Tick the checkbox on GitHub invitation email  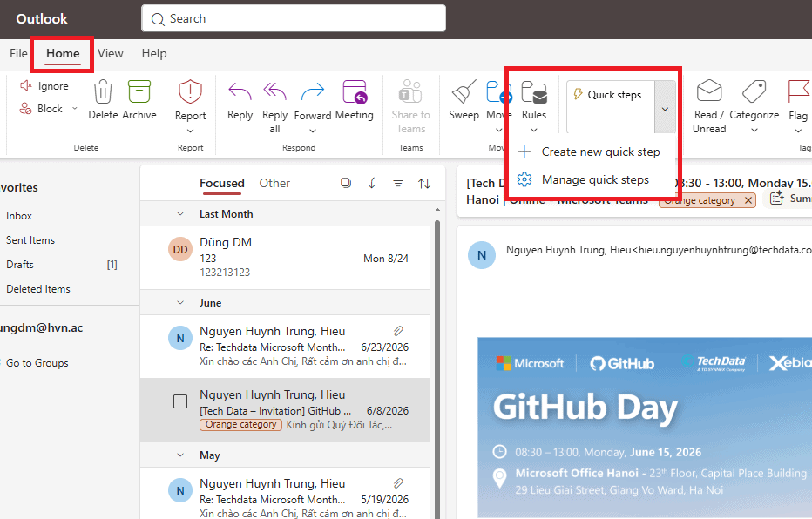pos(180,401)
